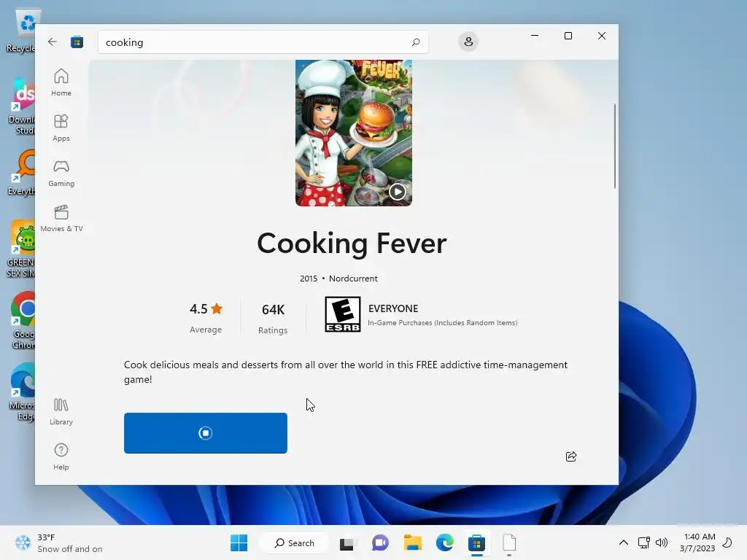Open the user account profile icon
Viewport: 747px width, 560px height.
(468, 42)
